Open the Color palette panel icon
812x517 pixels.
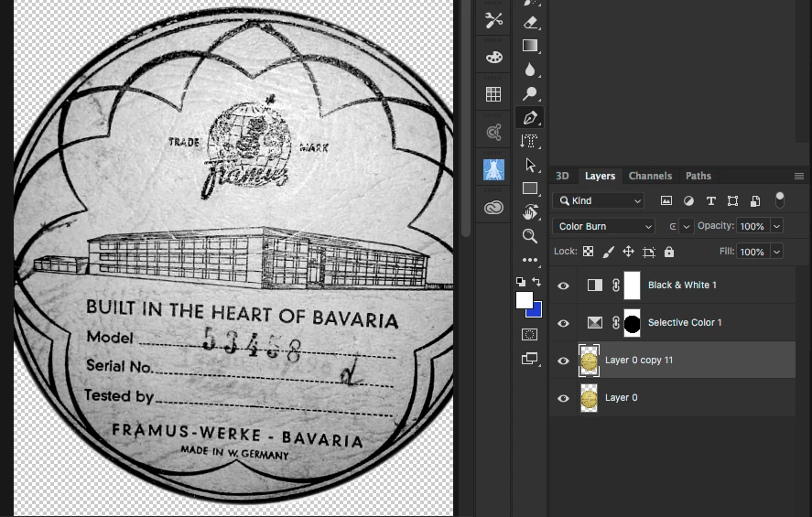(493, 57)
